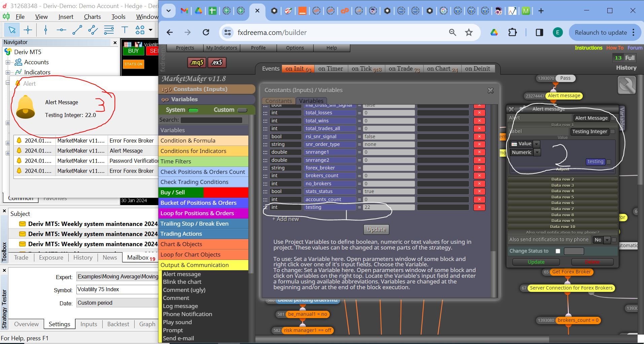This screenshot has width=644, height=344.
Task: Click the .ex5 export icon
Action: (x=217, y=63)
